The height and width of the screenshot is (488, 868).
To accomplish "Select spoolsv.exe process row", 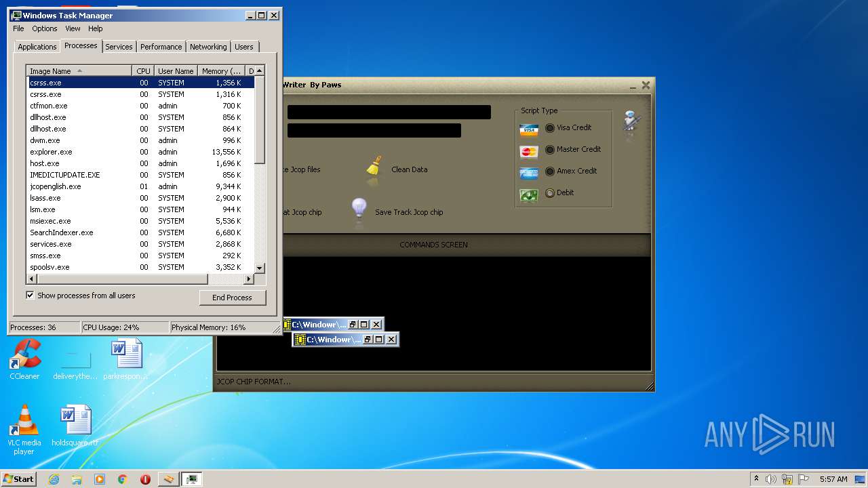I will point(141,267).
